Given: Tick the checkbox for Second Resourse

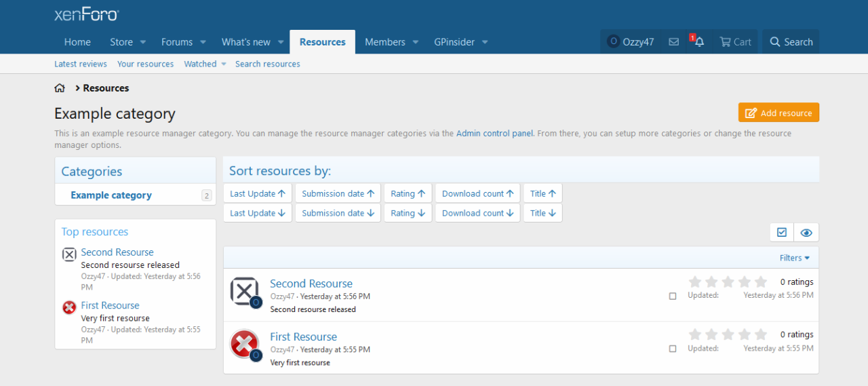Looking at the screenshot, I should click(673, 296).
